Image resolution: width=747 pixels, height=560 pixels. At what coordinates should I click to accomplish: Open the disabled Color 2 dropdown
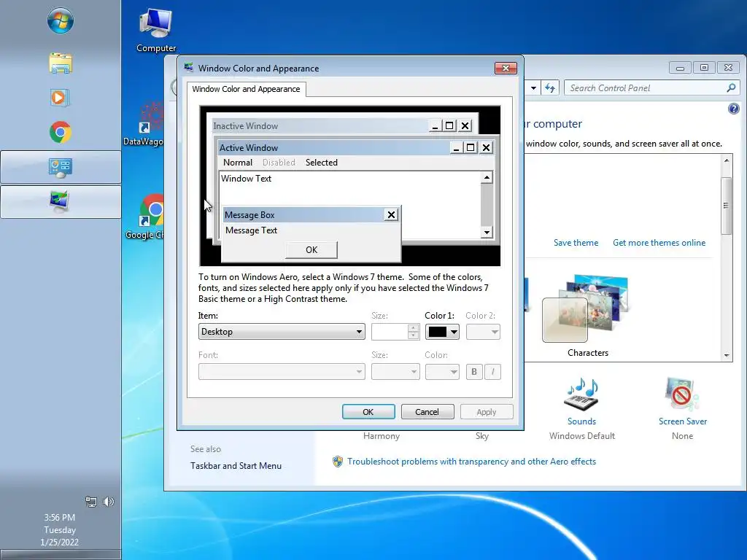[483, 332]
